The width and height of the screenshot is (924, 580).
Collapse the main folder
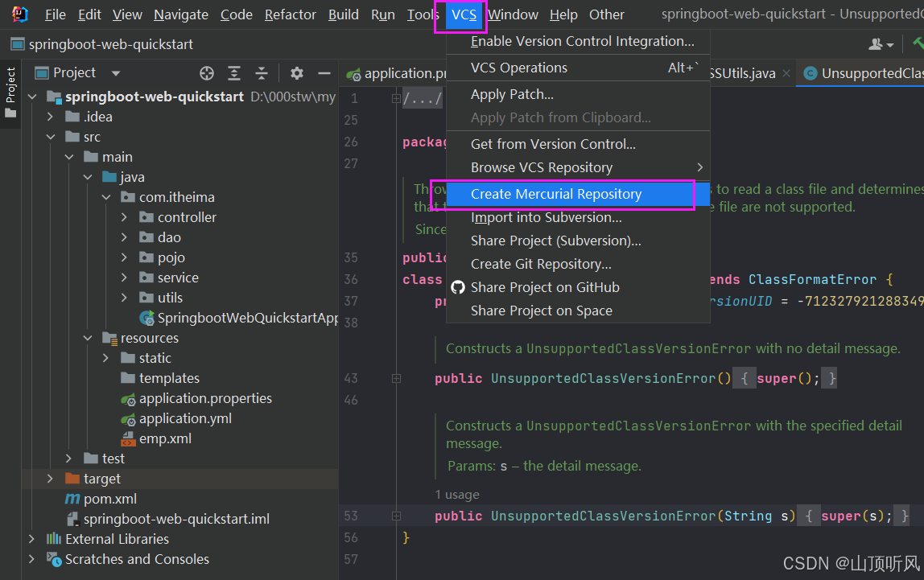(x=69, y=157)
